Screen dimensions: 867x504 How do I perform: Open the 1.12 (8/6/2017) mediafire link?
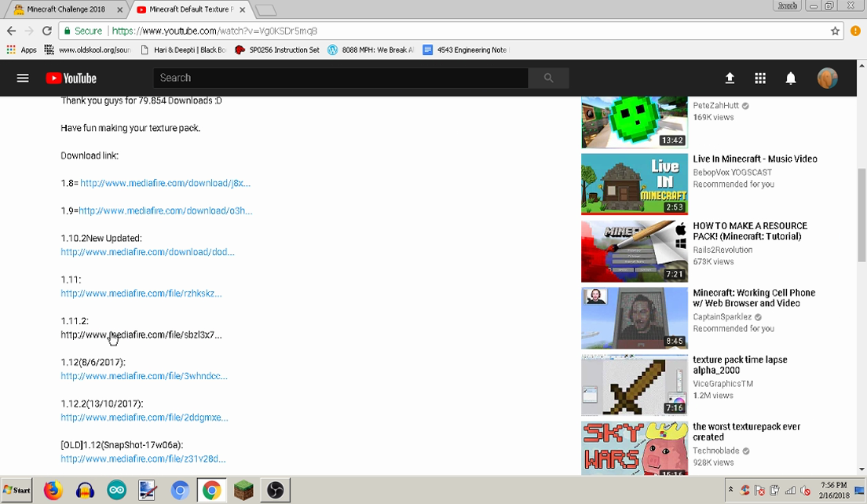coord(144,376)
